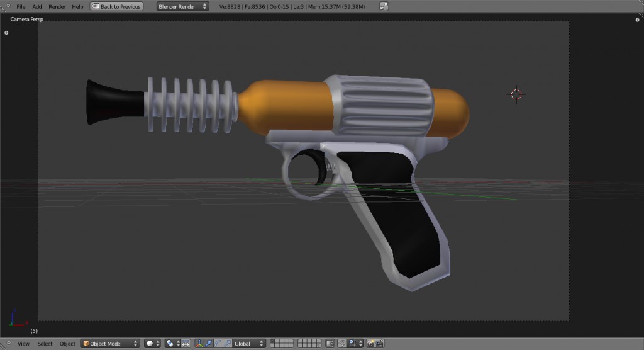This screenshot has height=350, width=644.
Task: Open the Help menu
Action: click(77, 6)
